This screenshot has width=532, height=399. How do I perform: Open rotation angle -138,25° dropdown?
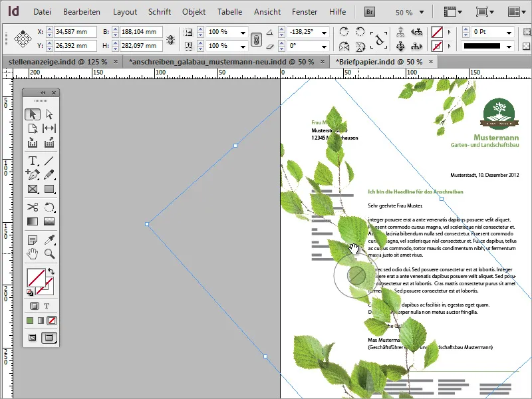[x=325, y=33]
